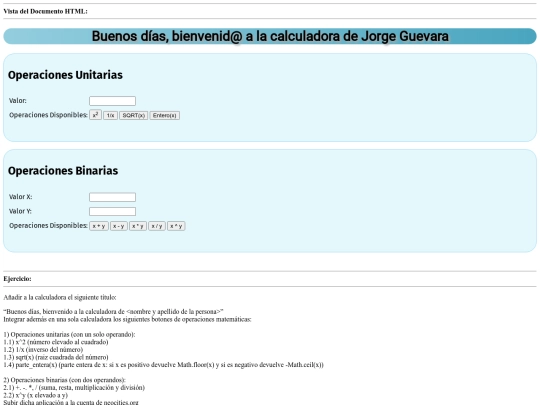
Task: Click the line '1.2) 1/x (inverso del número)'
Action: click(43, 350)
